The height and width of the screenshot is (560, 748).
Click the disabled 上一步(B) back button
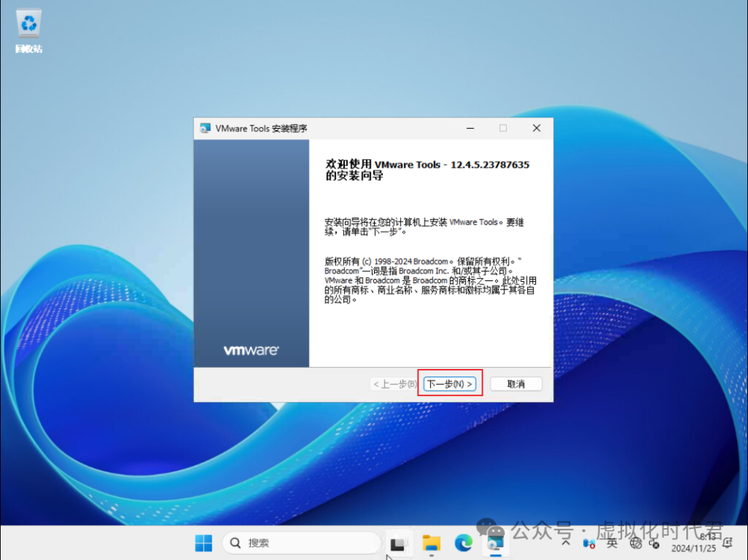[395, 383]
